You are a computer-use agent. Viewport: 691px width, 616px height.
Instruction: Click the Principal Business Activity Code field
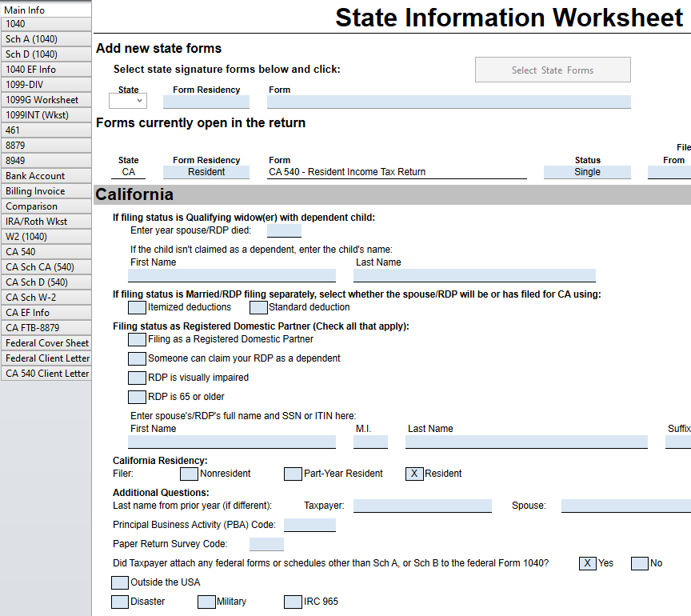310,525
